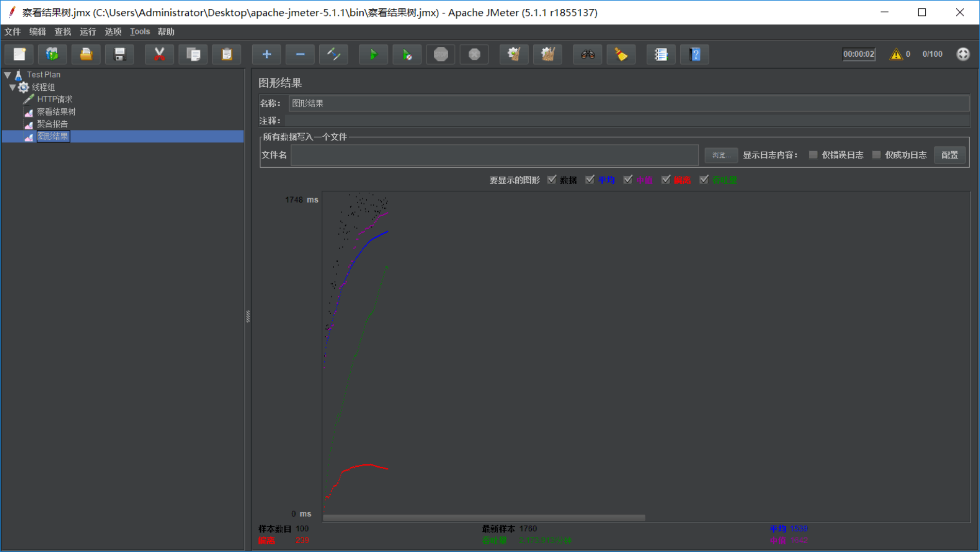Collapse the 线程组 tree node
Viewport: 980px width, 552px height.
pyautogui.click(x=12, y=87)
